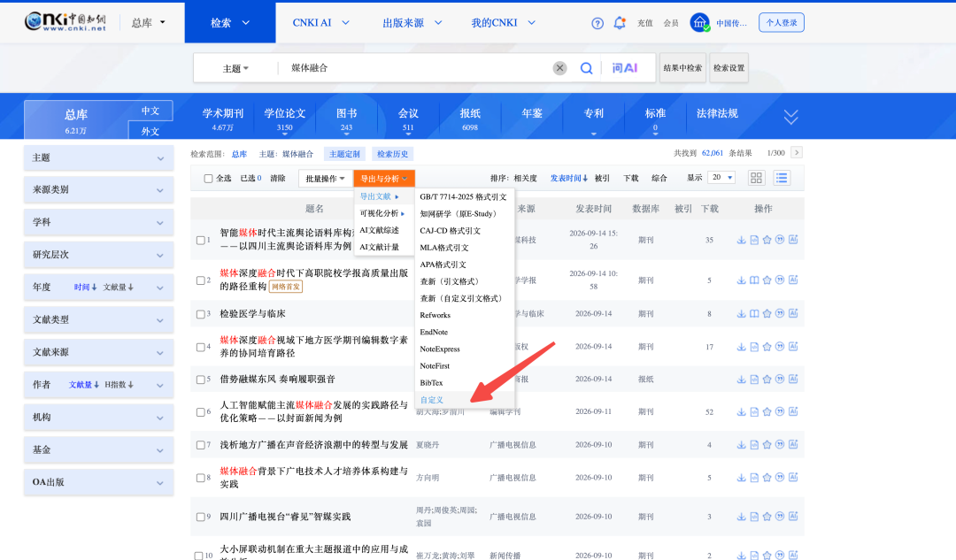The height and width of the screenshot is (560, 956).
Task: Open the 总库 dropdown beside logo
Action: click(148, 22)
